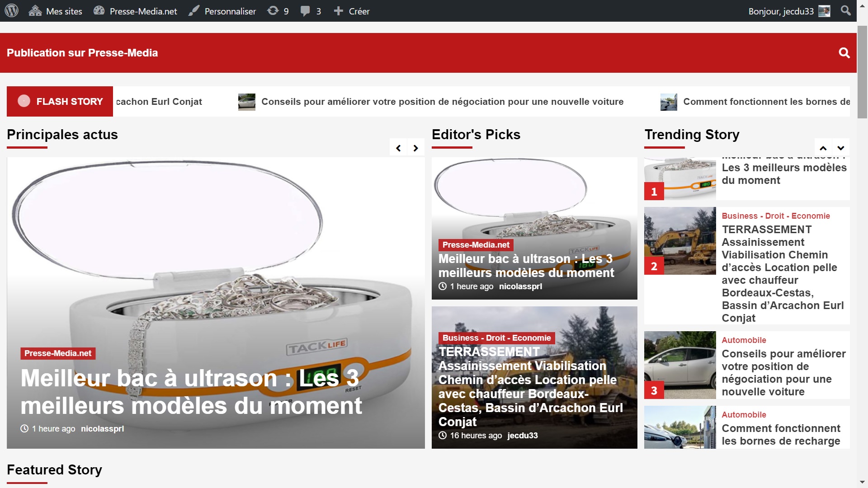Show next slide in Principales actus

415,148
